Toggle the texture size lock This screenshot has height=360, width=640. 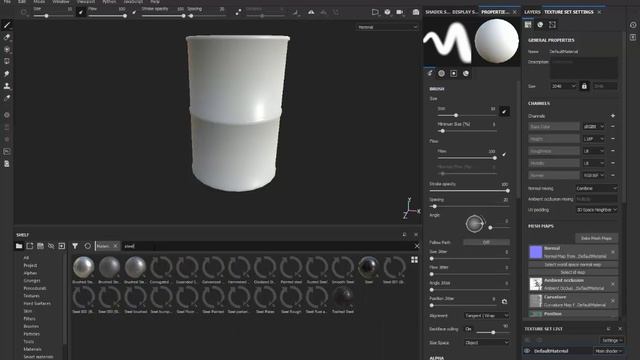point(584,86)
